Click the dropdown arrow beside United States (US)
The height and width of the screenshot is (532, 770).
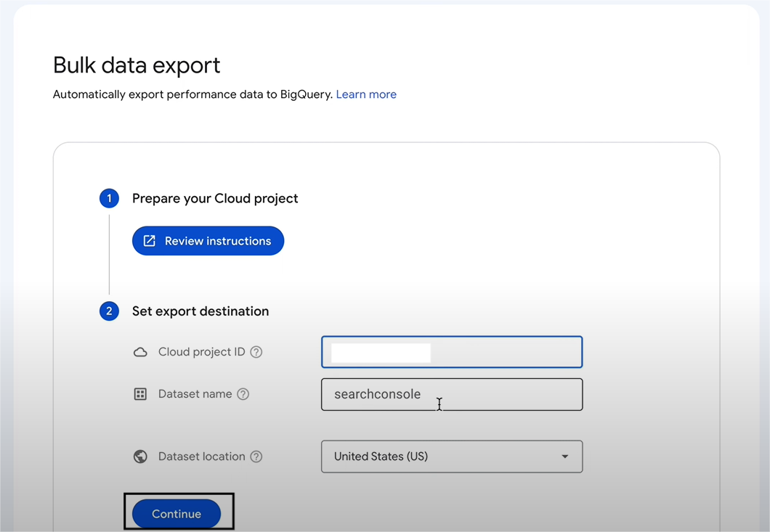pyautogui.click(x=564, y=457)
